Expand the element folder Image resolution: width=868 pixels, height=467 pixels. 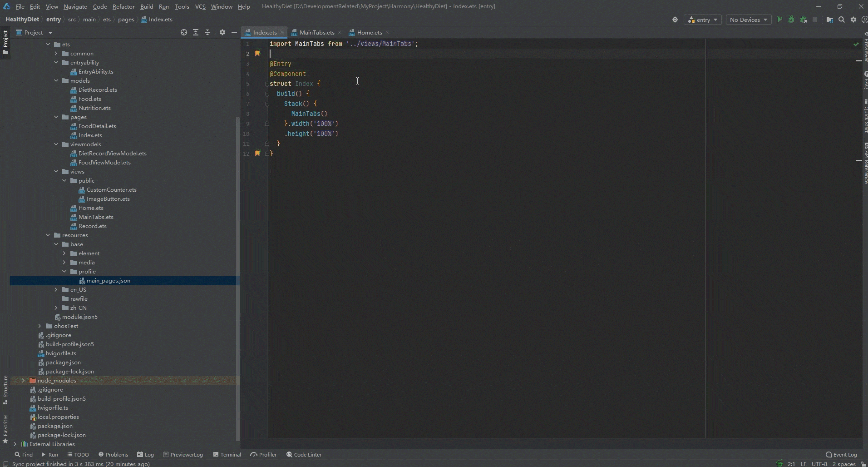[64, 253]
